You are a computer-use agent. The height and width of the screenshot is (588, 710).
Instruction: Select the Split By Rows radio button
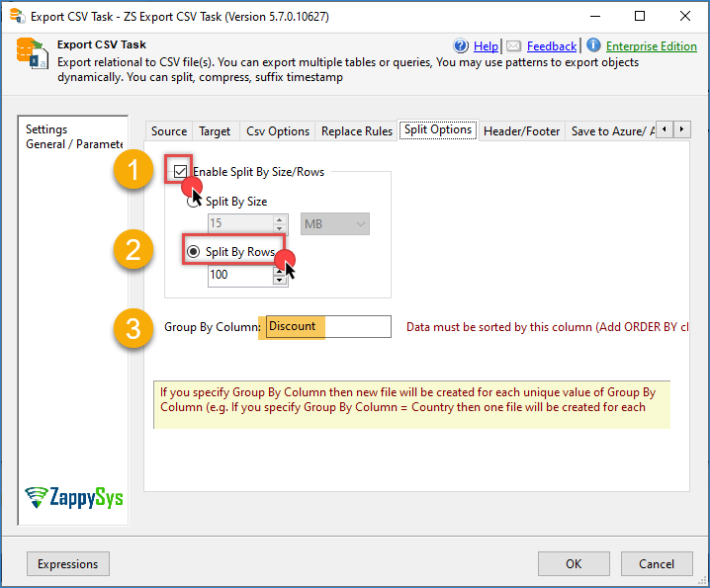click(x=194, y=252)
